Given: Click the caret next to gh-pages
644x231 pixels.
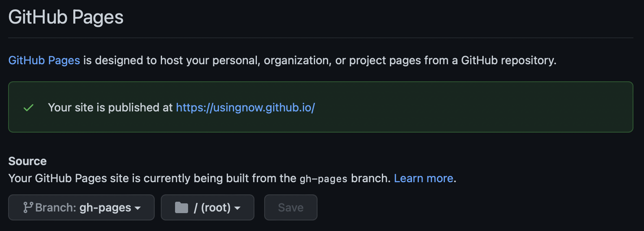Looking at the screenshot, I should 138,208.
